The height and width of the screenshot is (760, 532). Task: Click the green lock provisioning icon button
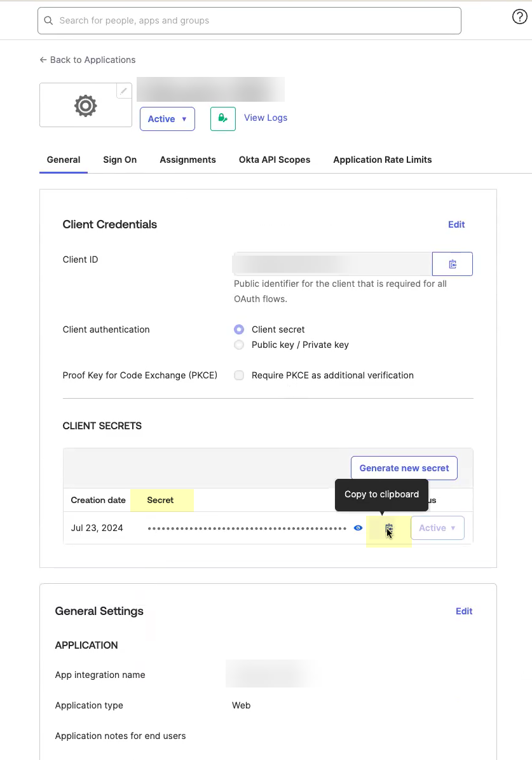click(222, 118)
